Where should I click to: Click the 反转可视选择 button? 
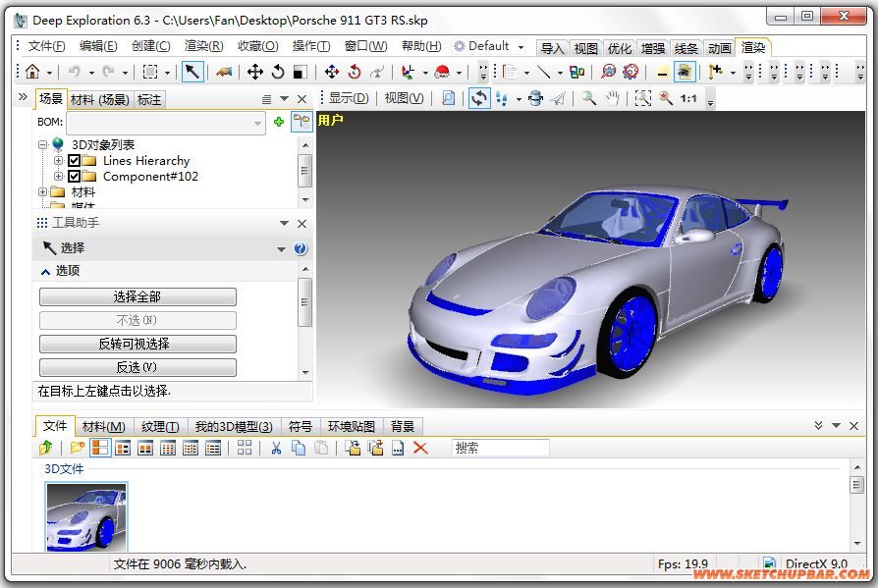click(137, 344)
